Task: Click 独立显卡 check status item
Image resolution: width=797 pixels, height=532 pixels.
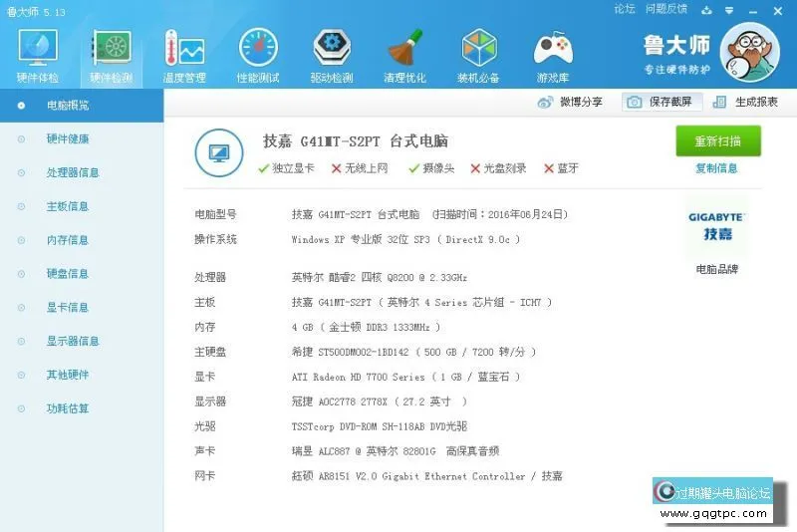Action: (286, 168)
